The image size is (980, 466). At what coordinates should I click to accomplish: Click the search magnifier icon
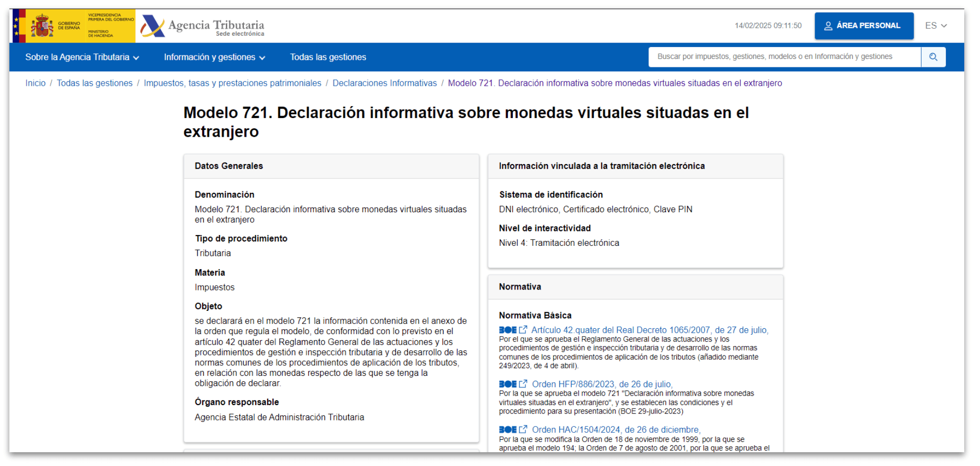933,57
